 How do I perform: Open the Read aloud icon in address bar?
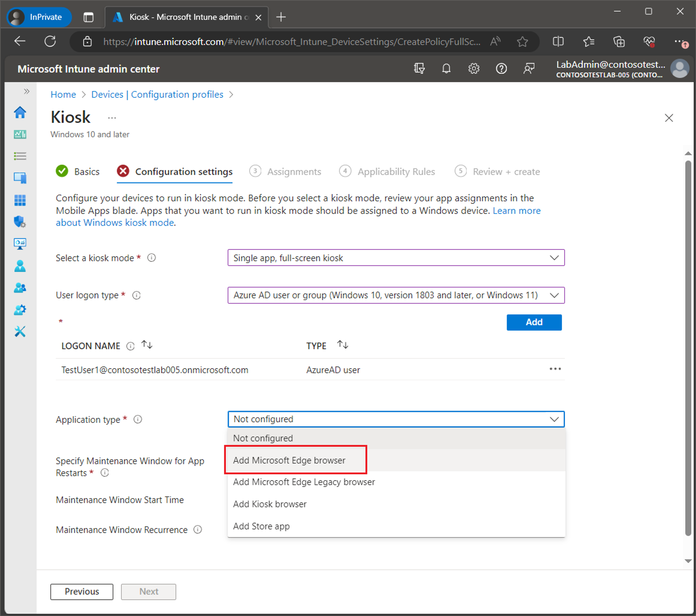[x=495, y=41]
